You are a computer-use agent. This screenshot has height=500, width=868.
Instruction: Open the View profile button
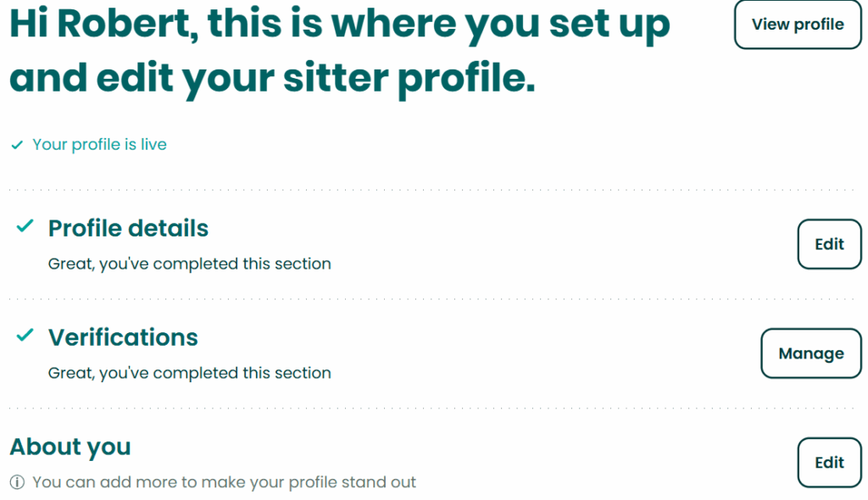798,25
